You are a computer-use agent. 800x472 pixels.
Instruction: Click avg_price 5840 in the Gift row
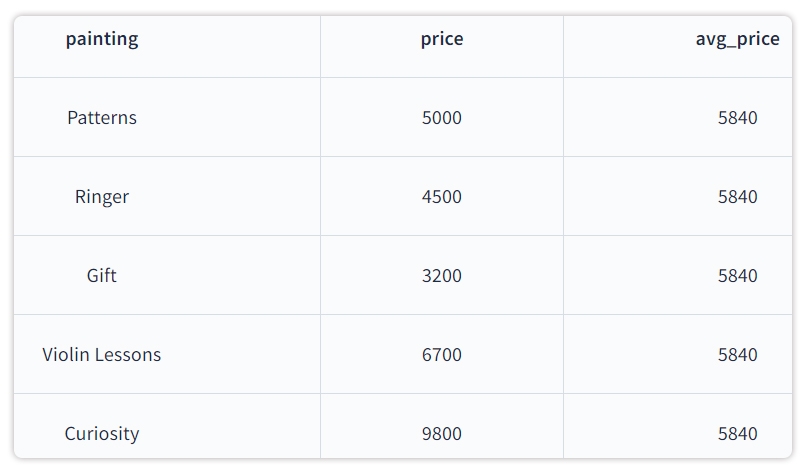coord(737,276)
